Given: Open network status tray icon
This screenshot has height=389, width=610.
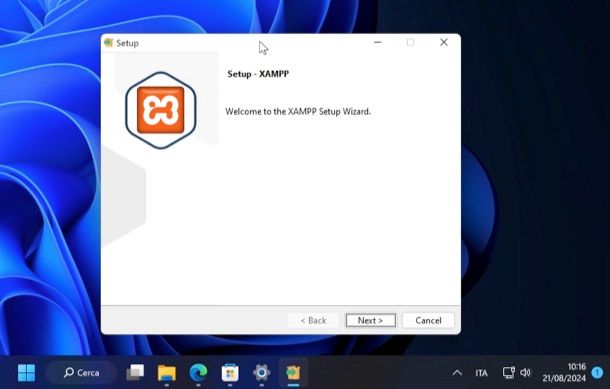Looking at the screenshot, I should coord(508,373).
